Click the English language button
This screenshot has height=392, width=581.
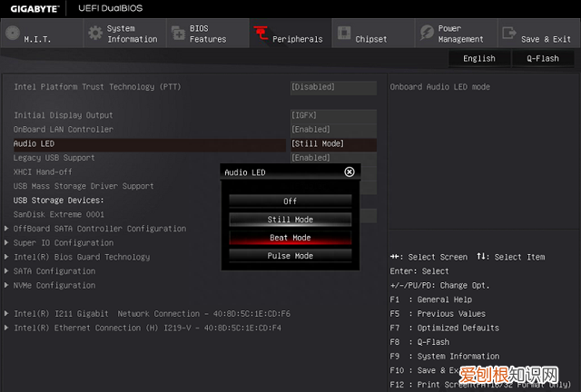[x=479, y=58]
